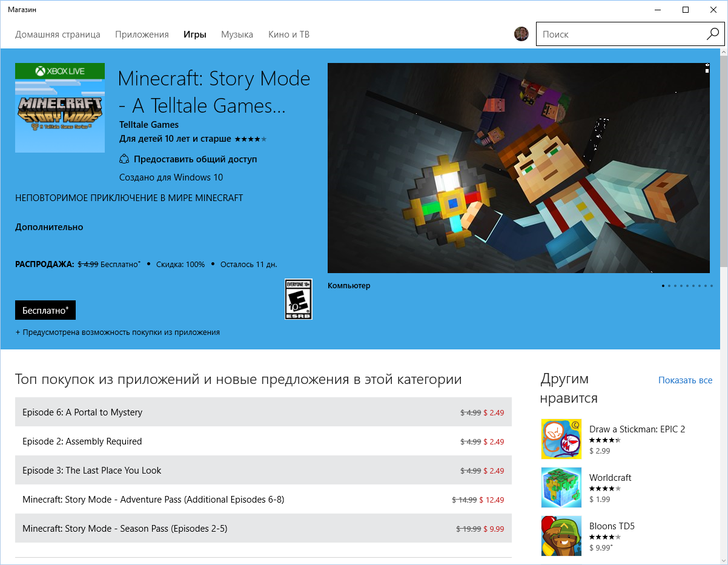Click the Bloons TD5 title text
Image resolution: width=728 pixels, height=565 pixels.
pyautogui.click(x=612, y=526)
